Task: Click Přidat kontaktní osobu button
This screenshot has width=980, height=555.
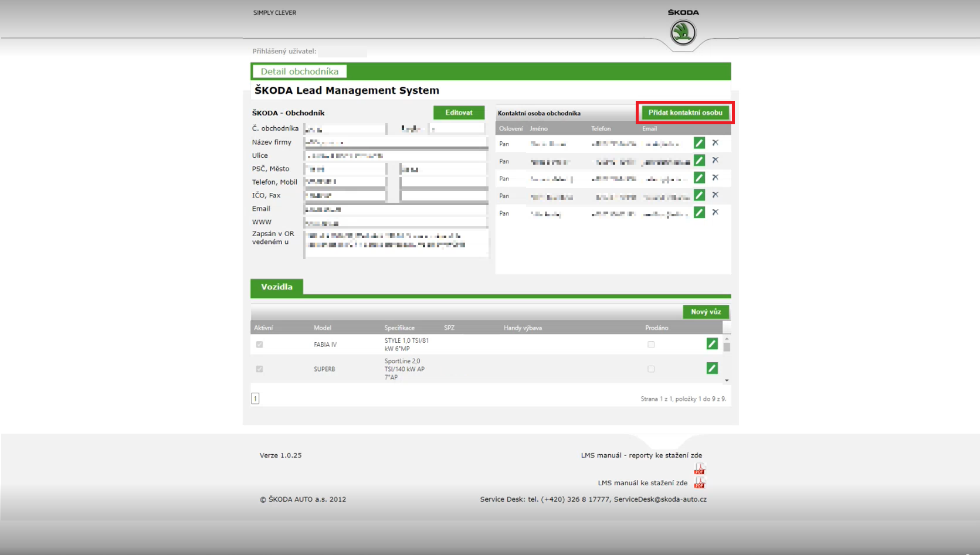Action: coord(685,113)
